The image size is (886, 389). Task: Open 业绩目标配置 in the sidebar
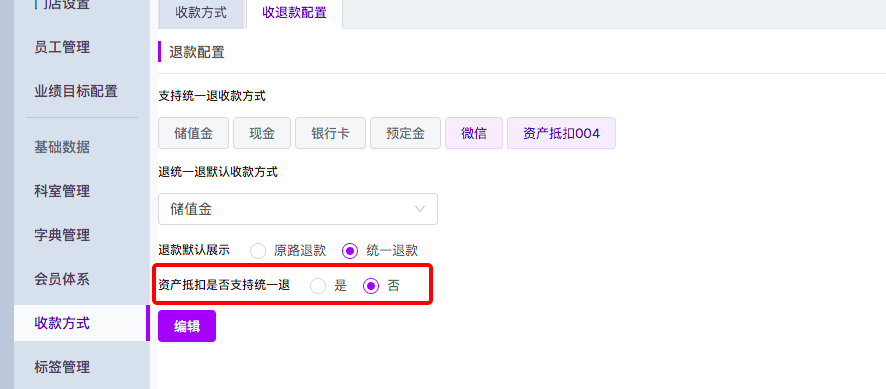[76, 91]
